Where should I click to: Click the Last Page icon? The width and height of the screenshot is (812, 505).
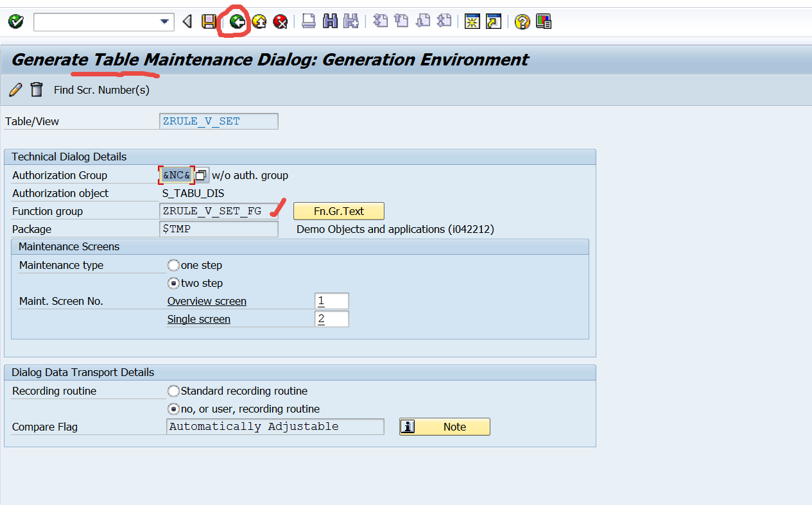pyautogui.click(x=444, y=22)
